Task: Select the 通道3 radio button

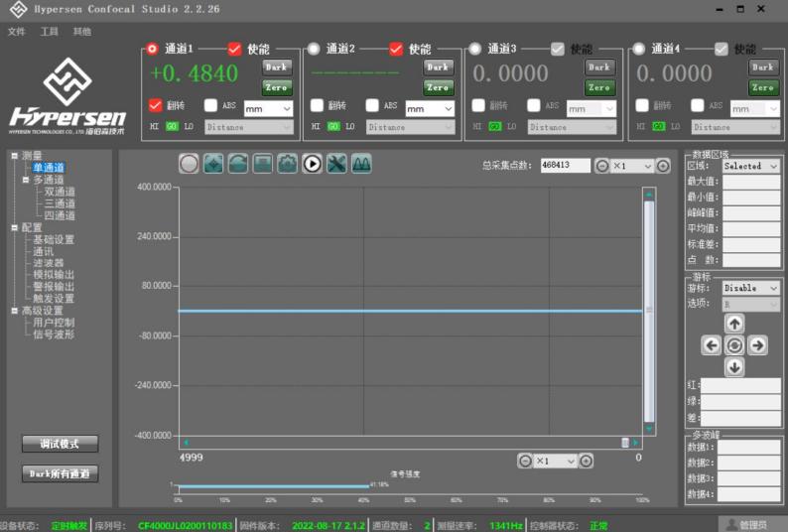Action: coord(475,49)
